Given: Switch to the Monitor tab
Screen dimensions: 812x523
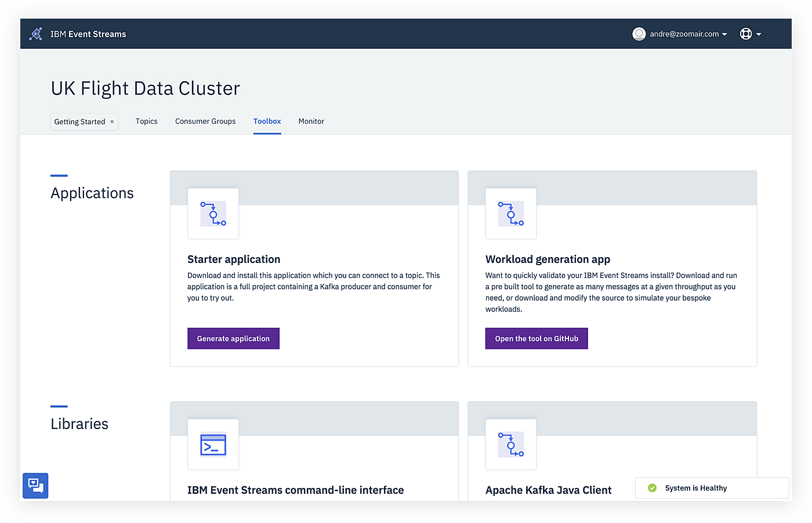Looking at the screenshot, I should [311, 121].
